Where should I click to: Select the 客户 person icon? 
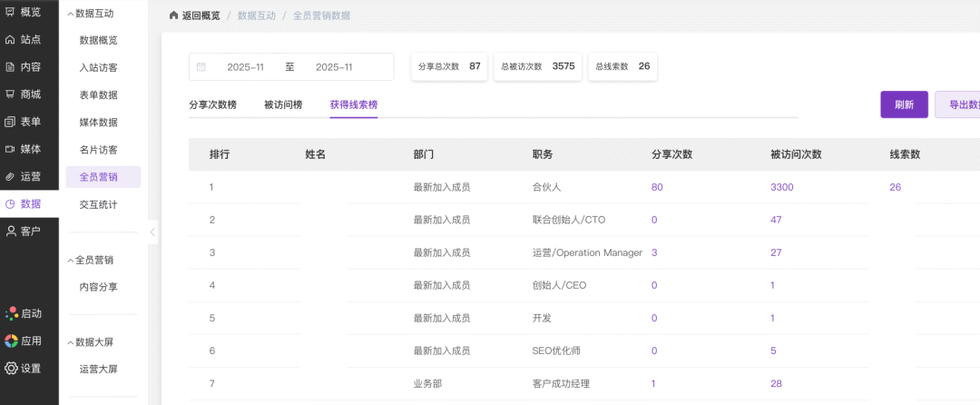tap(10, 232)
